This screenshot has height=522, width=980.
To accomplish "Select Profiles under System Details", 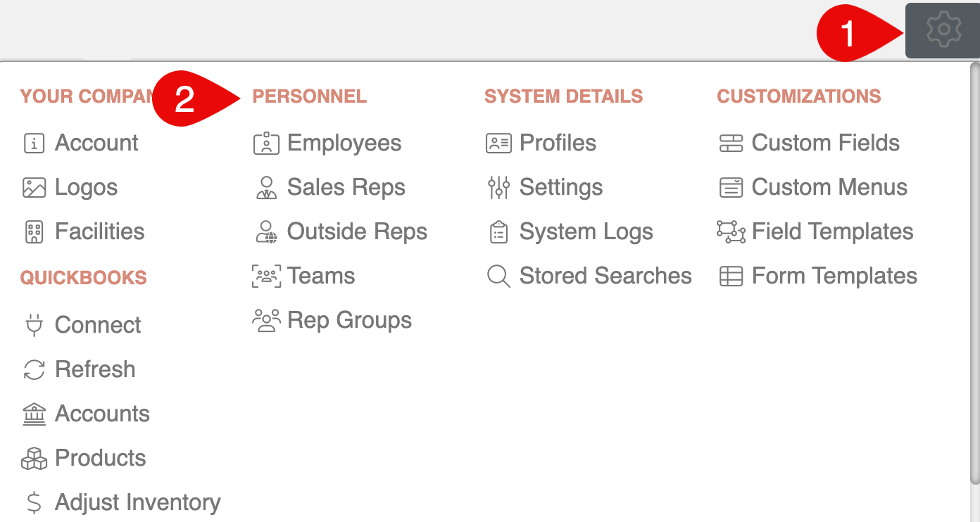I will point(558,144).
